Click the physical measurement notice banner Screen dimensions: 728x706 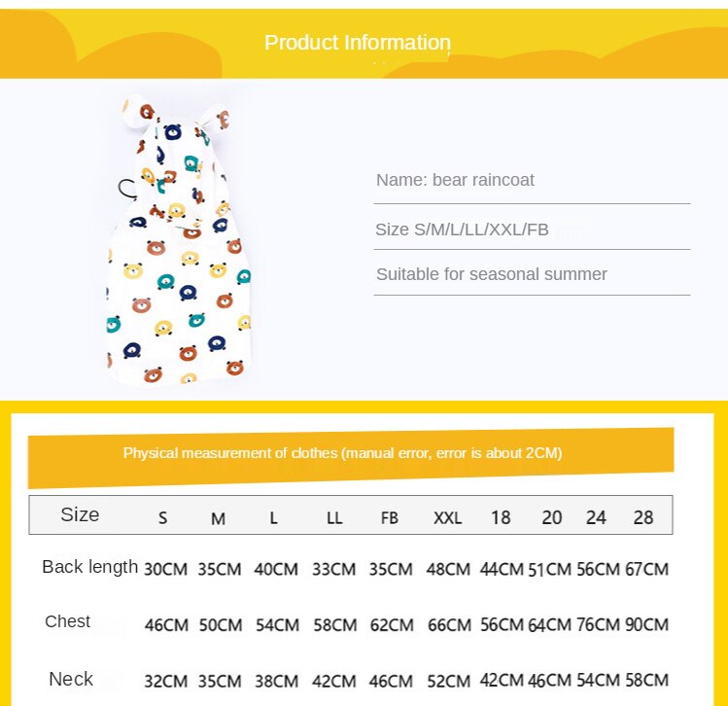(x=351, y=458)
